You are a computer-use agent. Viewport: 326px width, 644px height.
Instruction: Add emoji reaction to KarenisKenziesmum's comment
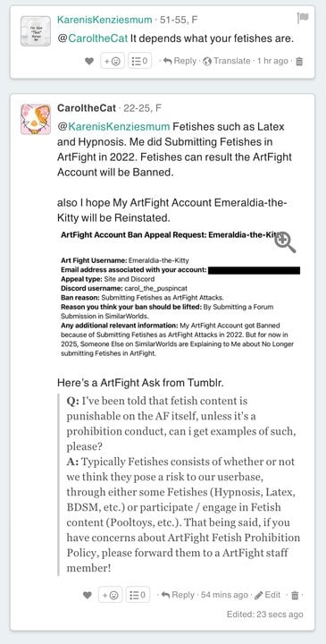112,61
